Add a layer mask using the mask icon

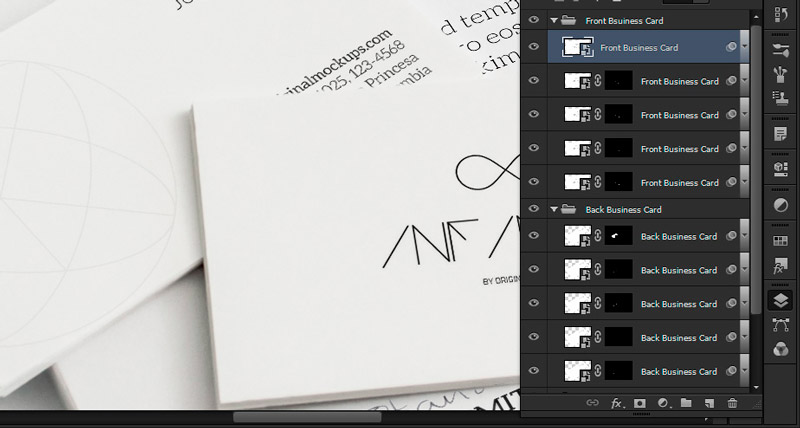[639, 403]
